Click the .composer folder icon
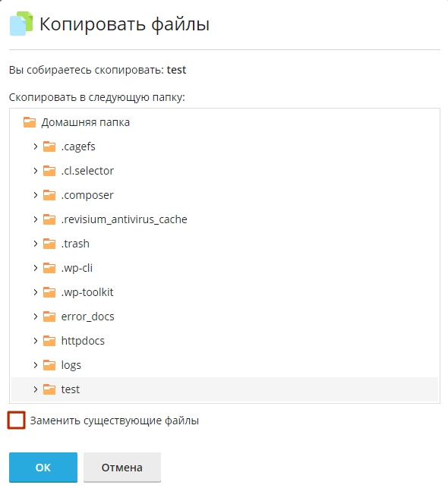This screenshot has width=448, height=504. click(49, 195)
